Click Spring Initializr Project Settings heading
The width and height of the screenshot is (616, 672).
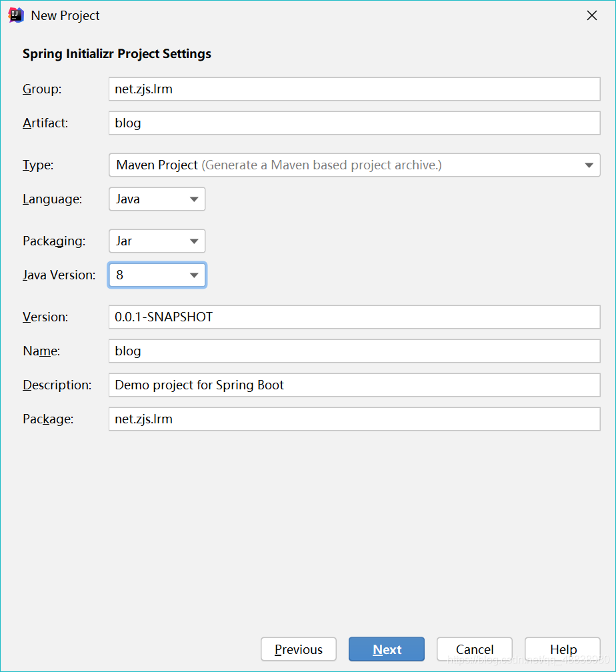(x=117, y=54)
